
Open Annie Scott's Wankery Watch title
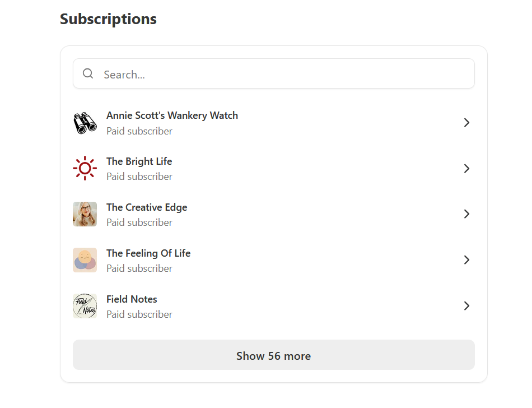click(x=172, y=115)
